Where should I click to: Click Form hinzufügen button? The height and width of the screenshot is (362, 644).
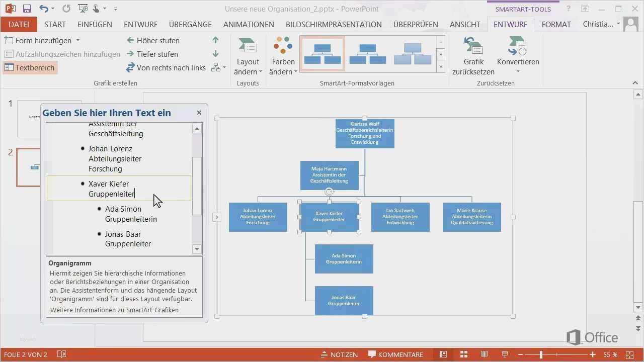click(x=39, y=40)
